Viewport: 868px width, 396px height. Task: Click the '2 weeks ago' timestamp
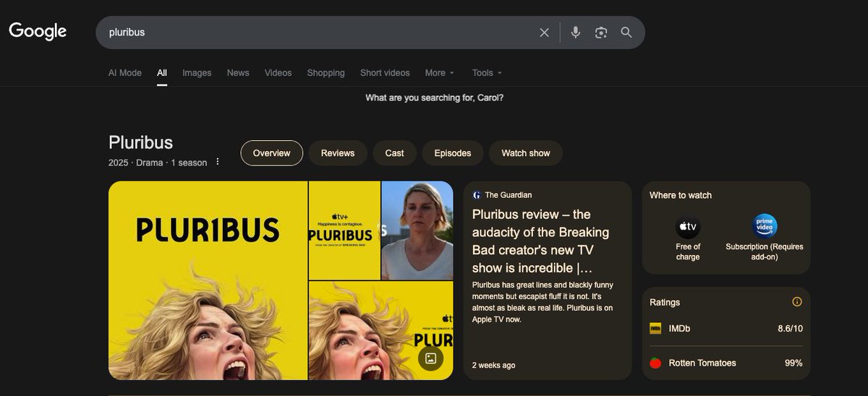coord(493,365)
